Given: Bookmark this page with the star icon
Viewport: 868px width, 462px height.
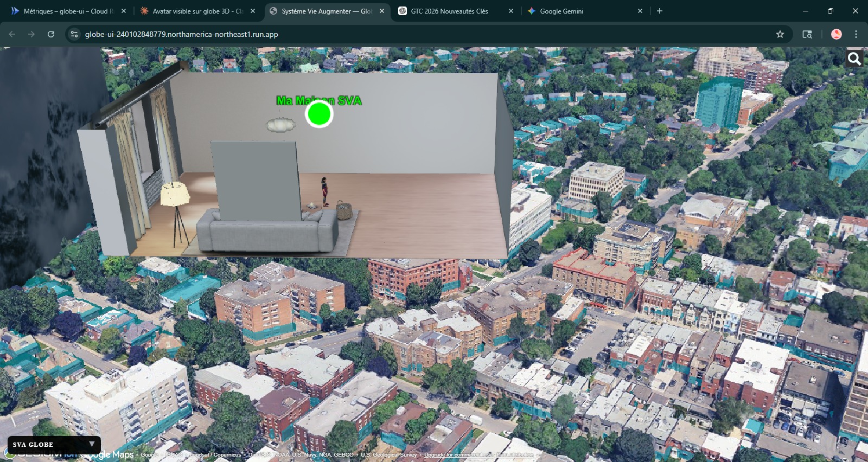Looking at the screenshot, I should tap(780, 34).
